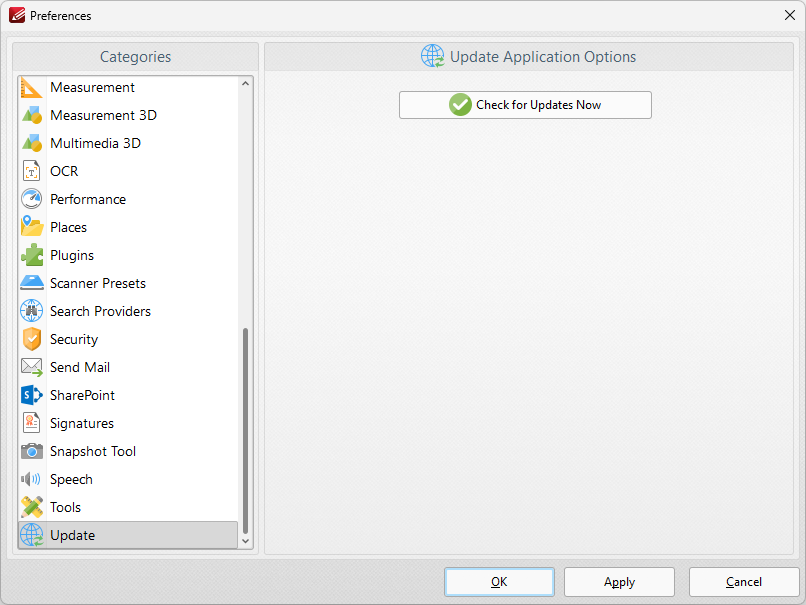Close the Preferences dialog
The image size is (806, 605).
[790, 15]
